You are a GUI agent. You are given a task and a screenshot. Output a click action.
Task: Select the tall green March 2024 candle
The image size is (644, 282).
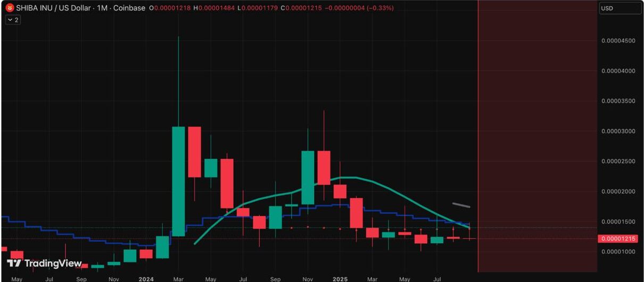(178, 181)
